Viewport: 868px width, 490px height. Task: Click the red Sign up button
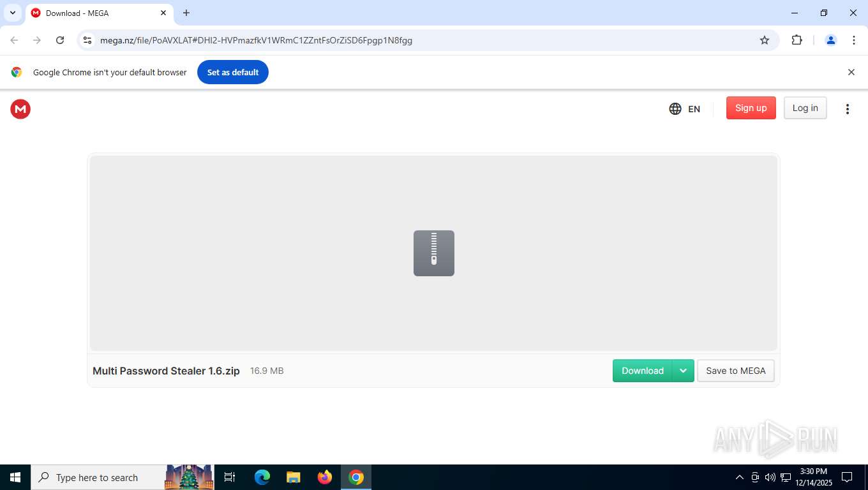751,108
